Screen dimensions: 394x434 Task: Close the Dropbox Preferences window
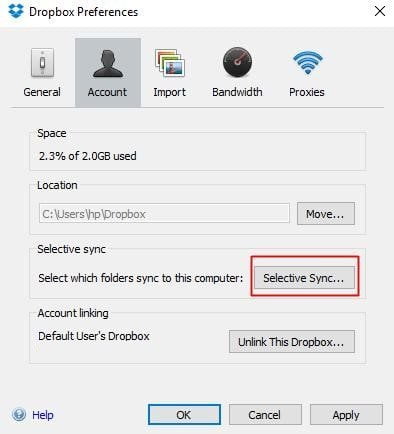coord(380,11)
